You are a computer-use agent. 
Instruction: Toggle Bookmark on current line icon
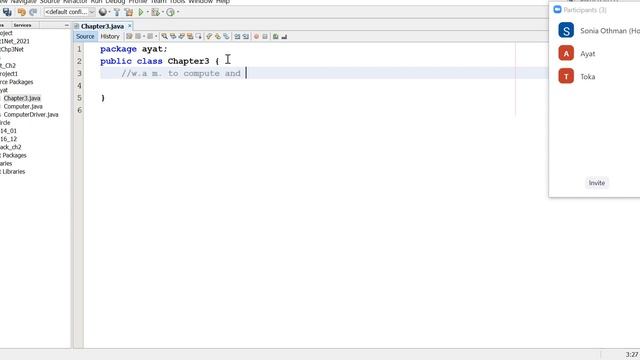point(226,36)
